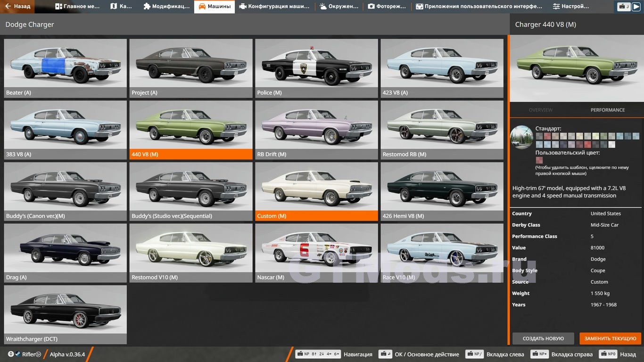The height and width of the screenshot is (362, 644).
Task: Click the Weight value 1 550 kg
Action: pyautogui.click(x=600, y=293)
